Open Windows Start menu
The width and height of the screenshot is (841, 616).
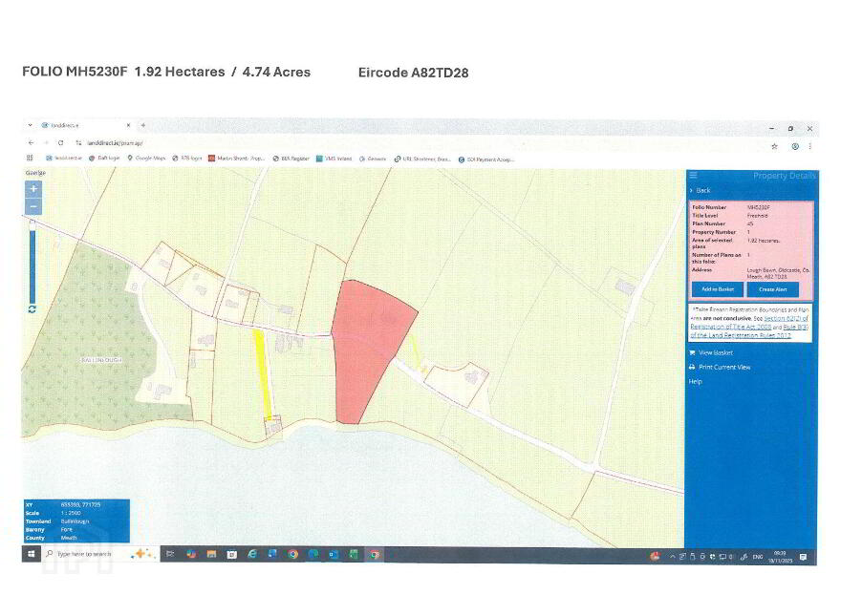[31, 554]
